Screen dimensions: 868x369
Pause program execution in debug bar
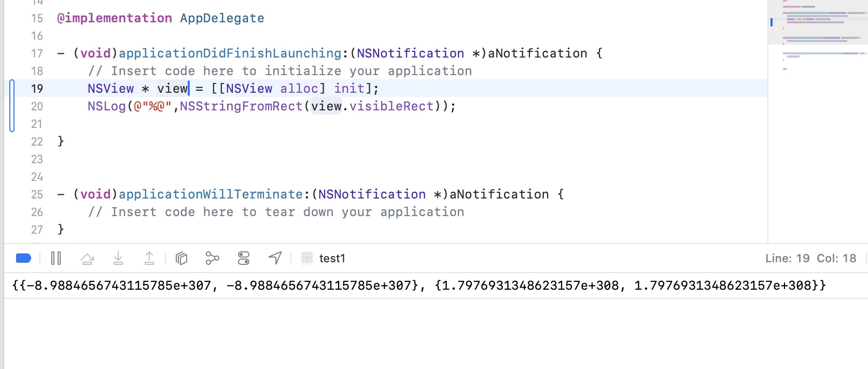point(56,258)
